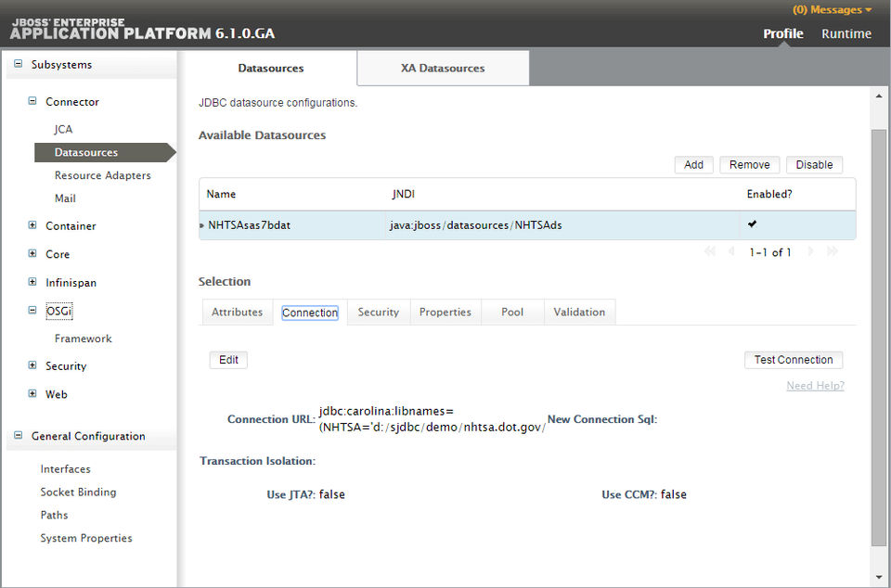
Task: Open Interfaces under General Configuration
Action: (65, 468)
